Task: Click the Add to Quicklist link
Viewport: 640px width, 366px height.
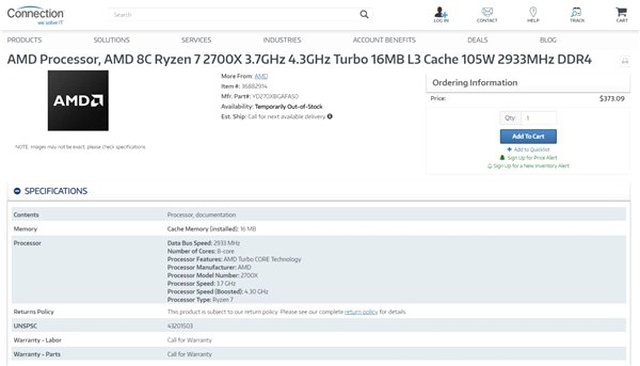Action: [x=528, y=149]
